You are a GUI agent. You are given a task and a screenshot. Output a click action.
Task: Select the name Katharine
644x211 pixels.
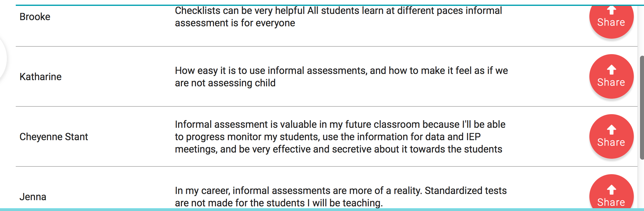click(x=40, y=77)
